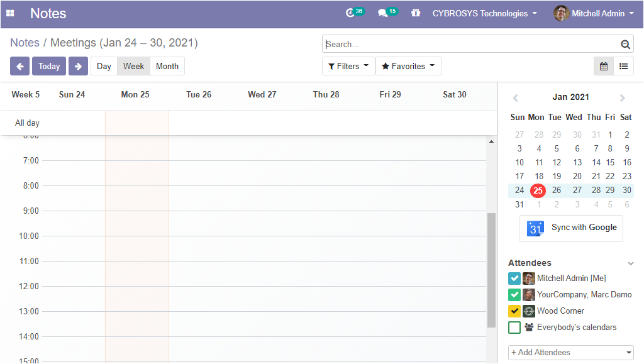Viewport: 644px width, 364px height.
Task: Uncheck Wood Corner attendee checkbox
Action: 514,311
